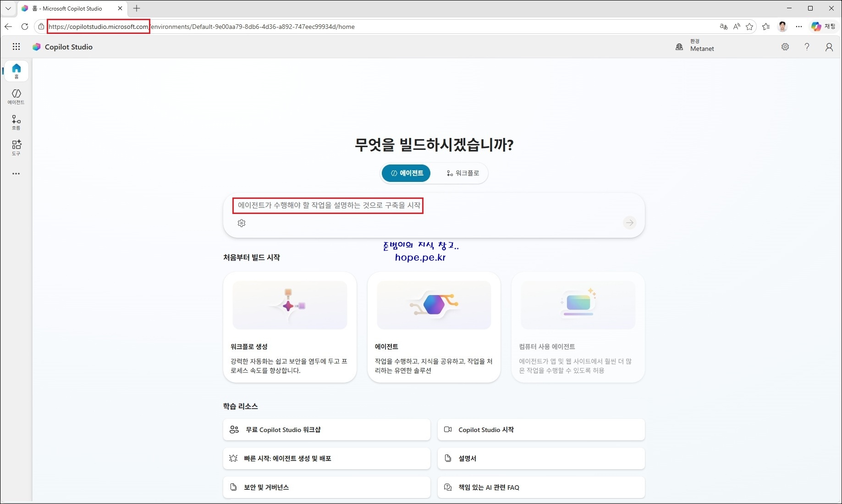This screenshot has width=842, height=504.
Task: Open the app launcher waffle grid
Action: coord(17,47)
